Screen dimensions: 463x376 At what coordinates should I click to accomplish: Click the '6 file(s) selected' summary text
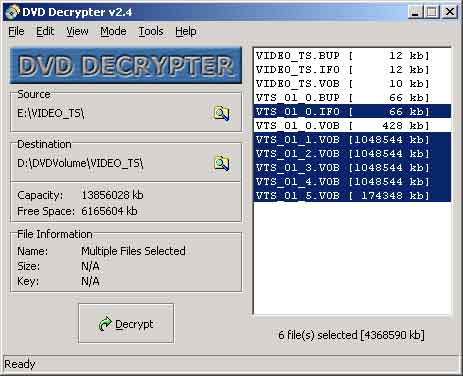(x=351, y=335)
